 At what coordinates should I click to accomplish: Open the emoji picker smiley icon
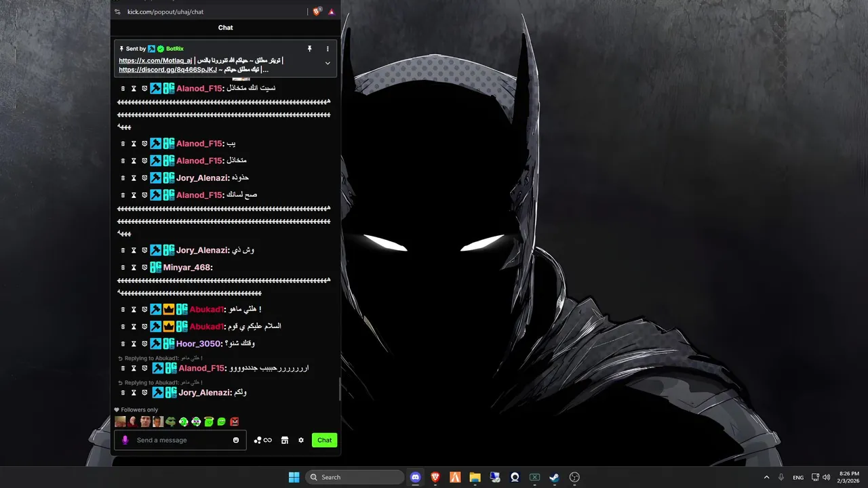coord(236,440)
